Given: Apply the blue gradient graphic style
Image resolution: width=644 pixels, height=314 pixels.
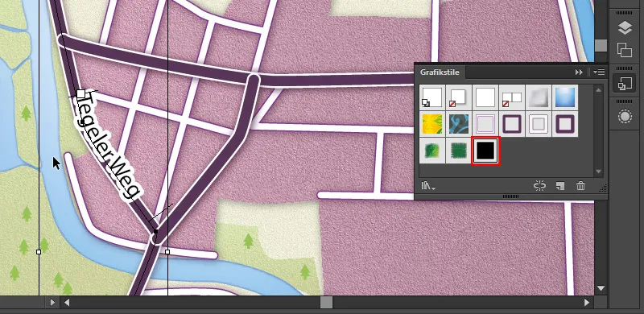Looking at the screenshot, I should click(x=565, y=97).
